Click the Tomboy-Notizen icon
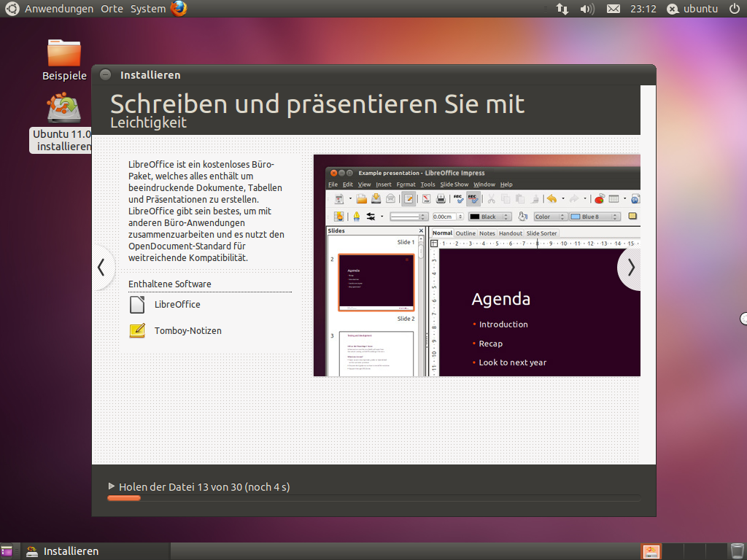 click(x=136, y=331)
